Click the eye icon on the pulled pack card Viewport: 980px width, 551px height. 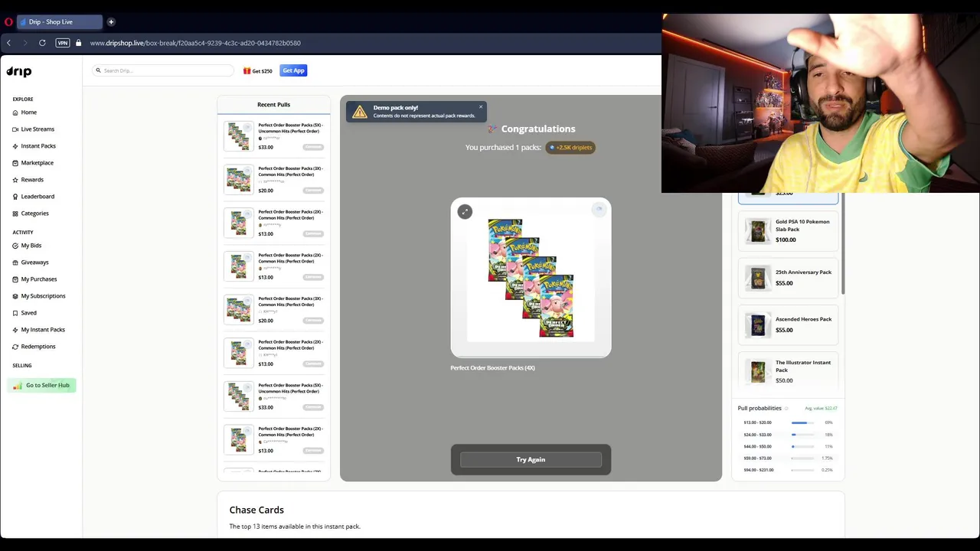[598, 210]
